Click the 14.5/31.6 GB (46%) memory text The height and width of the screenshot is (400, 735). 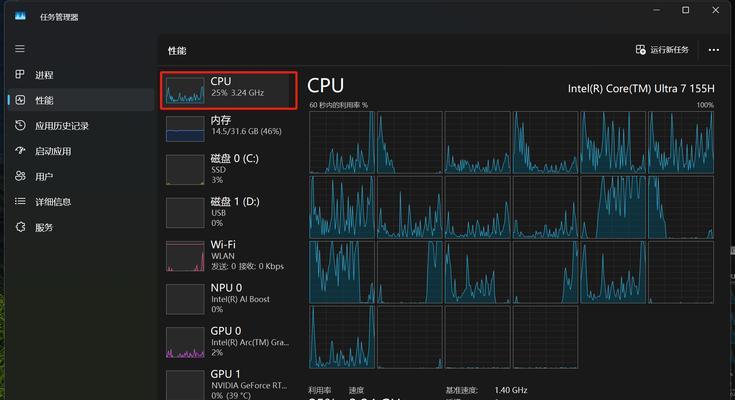click(246, 131)
